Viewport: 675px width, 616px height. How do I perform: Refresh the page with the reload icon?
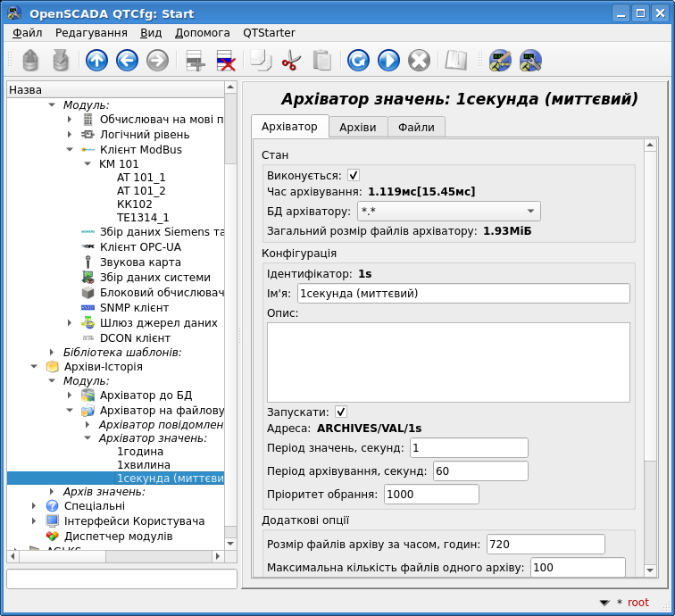point(358,60)
